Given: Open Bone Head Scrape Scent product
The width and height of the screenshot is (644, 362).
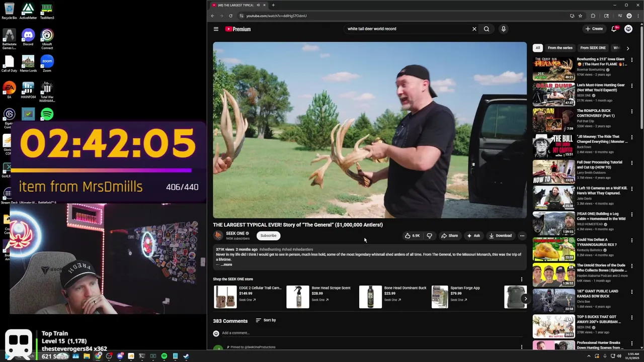Looking at the screenshot, I should click(x=319, y=297).
